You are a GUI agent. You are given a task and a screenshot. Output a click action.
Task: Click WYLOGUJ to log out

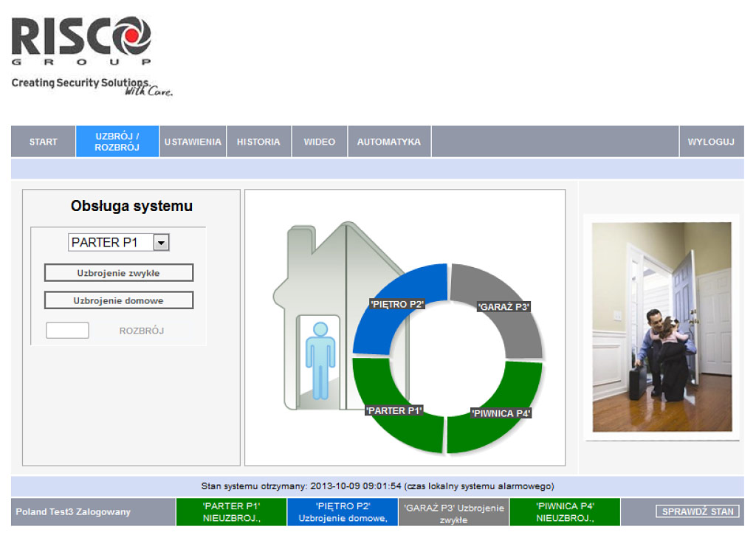(x=711, y=142)
